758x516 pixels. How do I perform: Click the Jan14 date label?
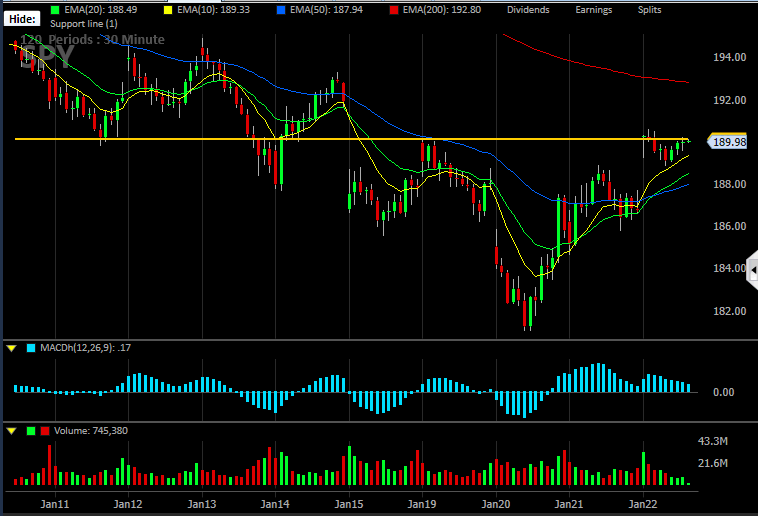pos(275,504)
